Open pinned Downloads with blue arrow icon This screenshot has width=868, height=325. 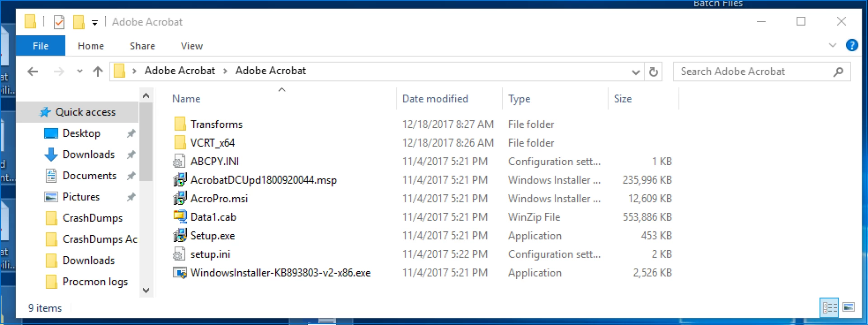click(89, 154)
